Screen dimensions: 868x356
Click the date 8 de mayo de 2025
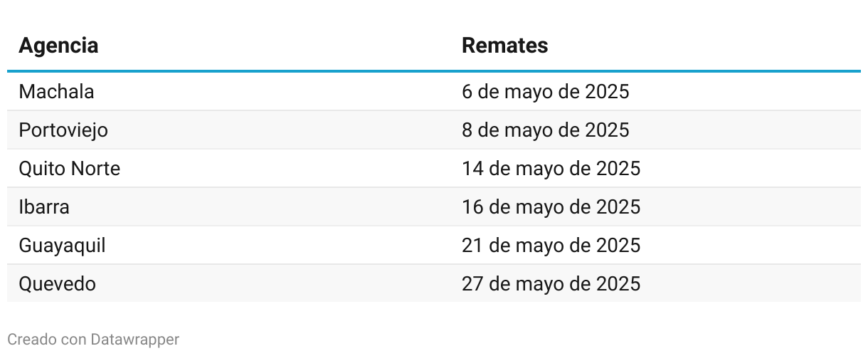point(546,130)
